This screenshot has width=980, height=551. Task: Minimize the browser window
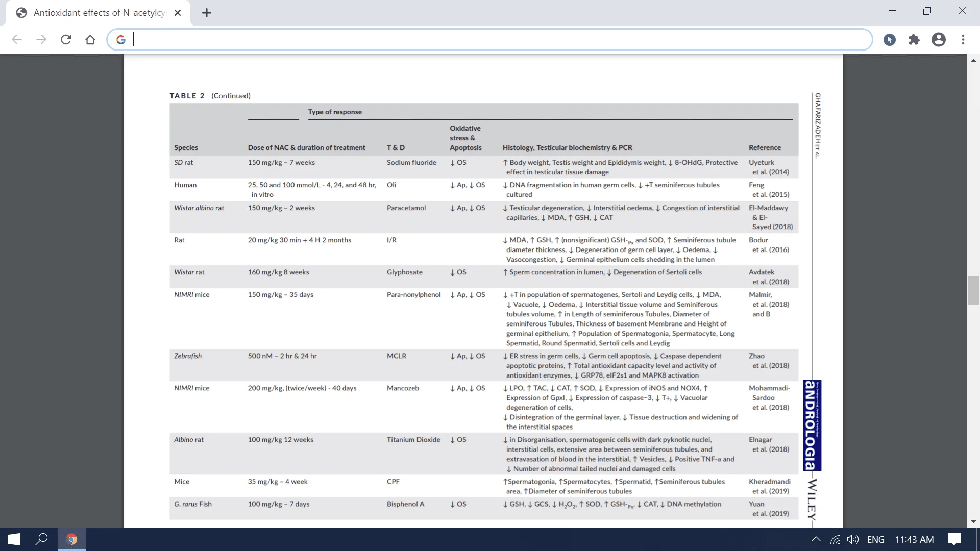coord(892,11)
